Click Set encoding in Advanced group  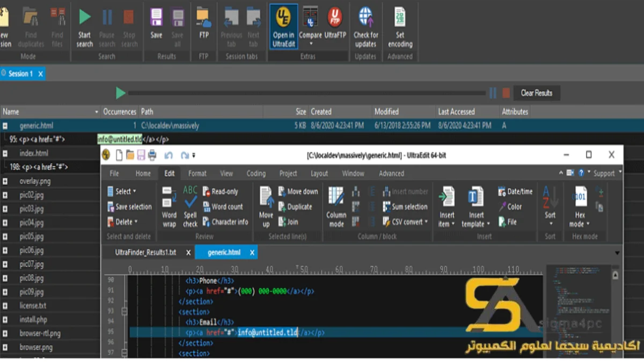[x=400, y=27]
